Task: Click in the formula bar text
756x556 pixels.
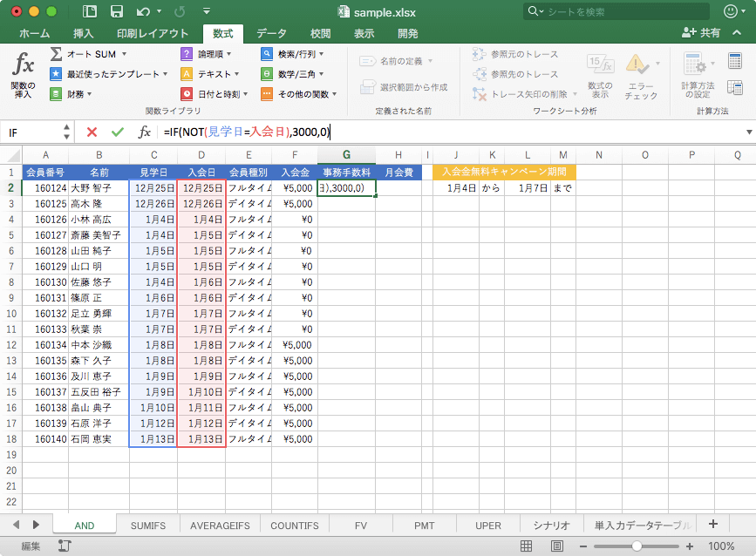Action: click(247, 132)
